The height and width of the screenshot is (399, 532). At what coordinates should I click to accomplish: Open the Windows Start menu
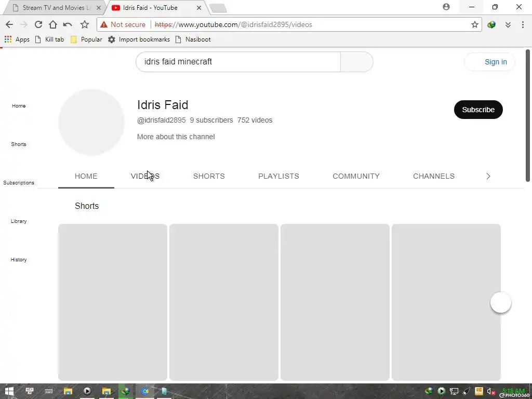(9, 391)
